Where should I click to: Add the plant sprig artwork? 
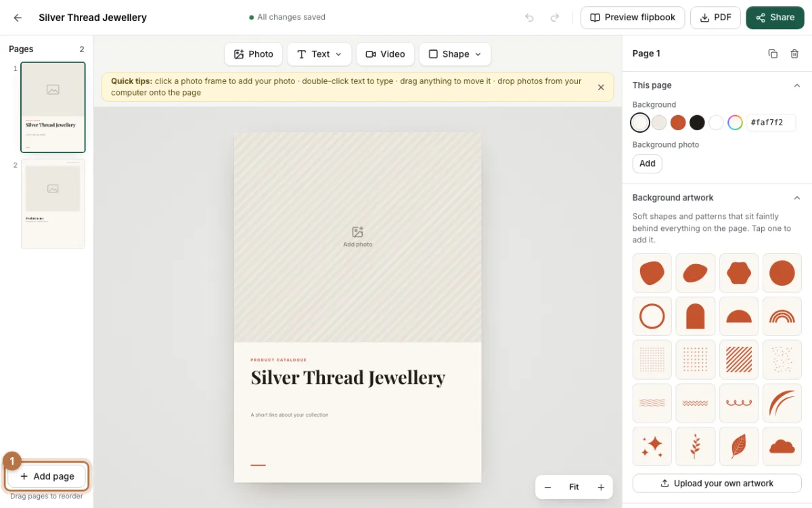(x=696, y=446)
